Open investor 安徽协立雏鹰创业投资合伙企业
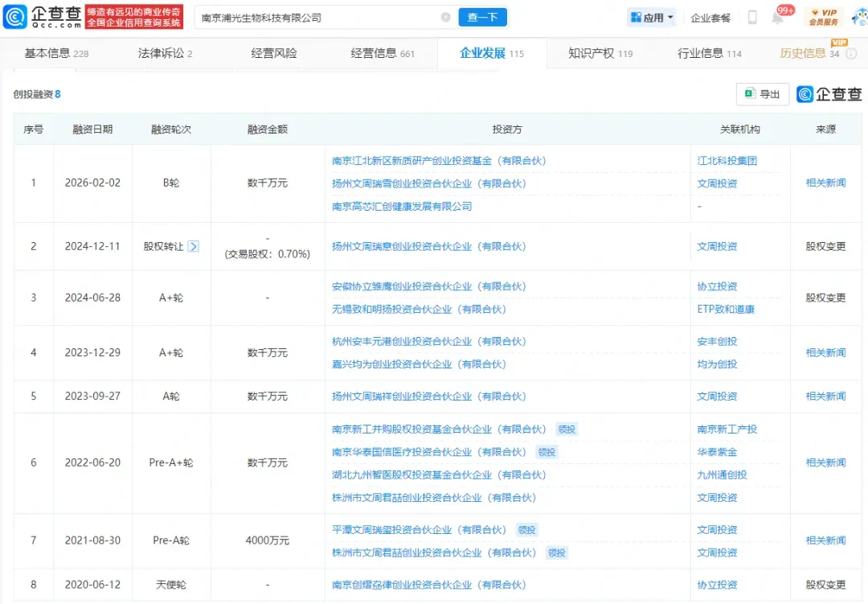Viewport: 868px width, 604px height. (x=429, y=286)
